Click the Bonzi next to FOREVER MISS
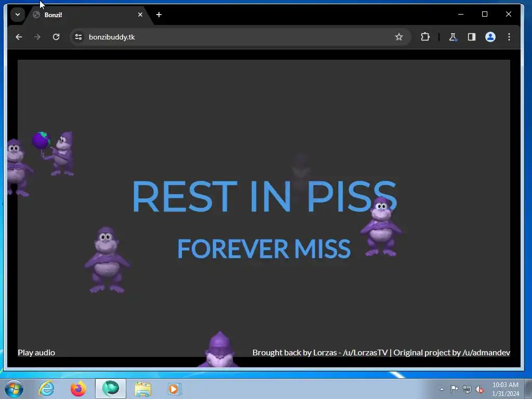This screenshot has width=532, height=399. 381,227
